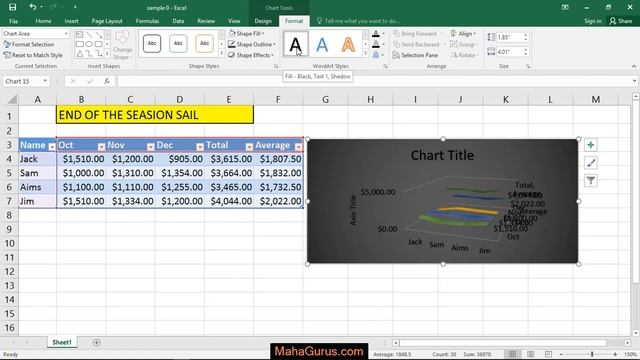This screenshot has height=360, width=640.
Task: Switch to the Design tab
Action: pos(263,21)
